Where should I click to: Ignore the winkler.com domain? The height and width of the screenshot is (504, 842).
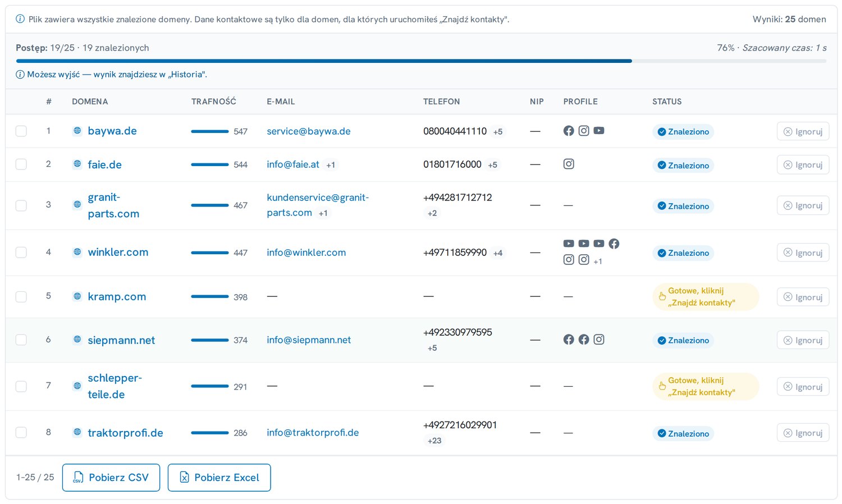[x=803, y=253]
